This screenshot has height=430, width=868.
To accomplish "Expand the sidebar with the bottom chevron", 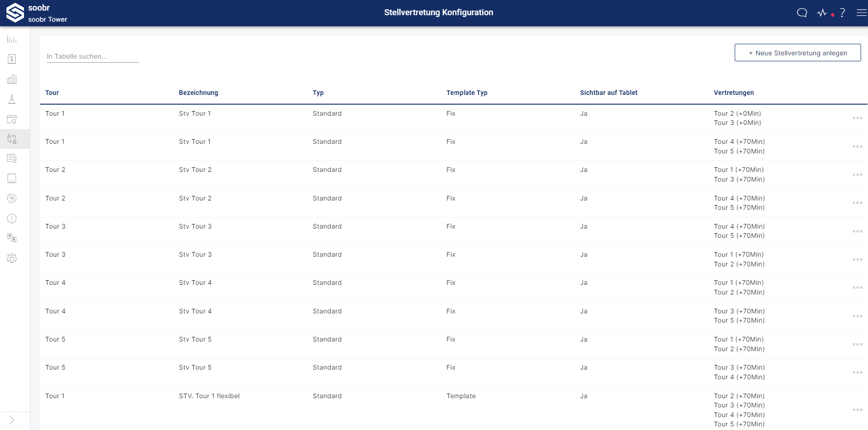I will (12, 420).
